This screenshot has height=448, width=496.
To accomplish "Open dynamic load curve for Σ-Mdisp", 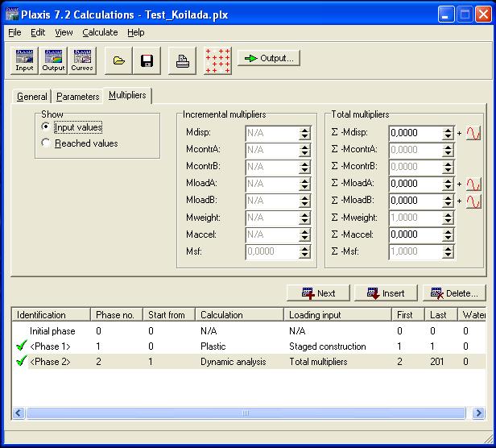I will [473, 133].
